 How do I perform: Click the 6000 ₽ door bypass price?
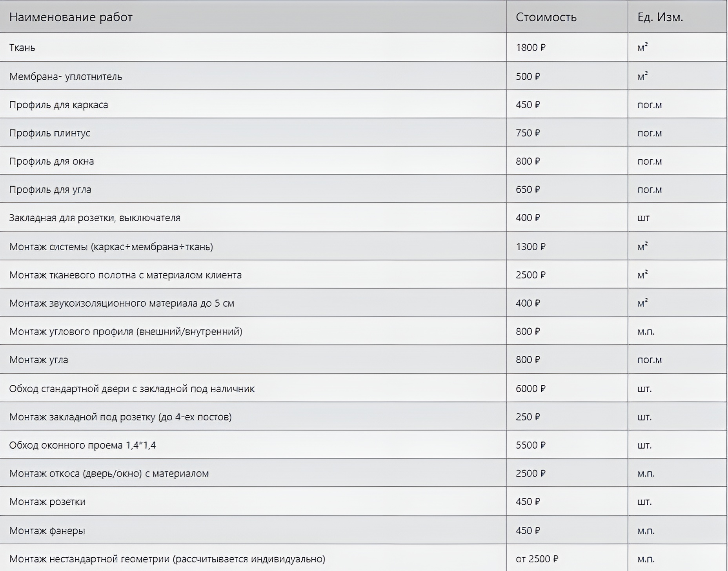[x=530, y=389]
